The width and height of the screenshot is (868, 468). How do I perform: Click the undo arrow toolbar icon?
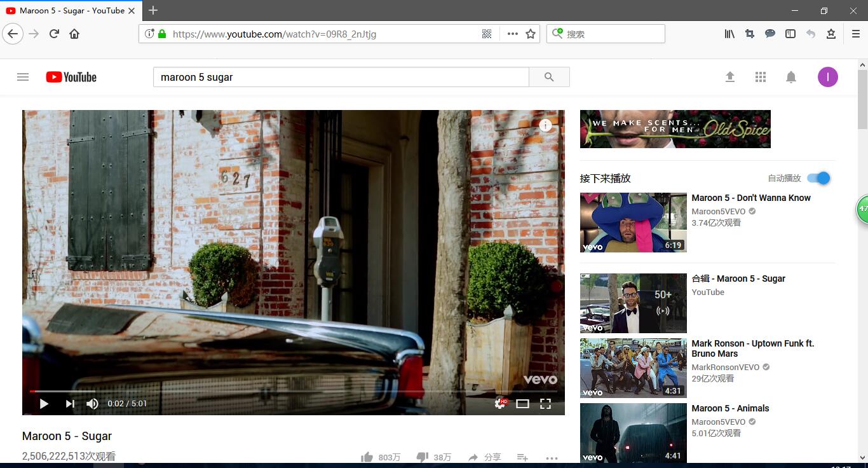811,34
